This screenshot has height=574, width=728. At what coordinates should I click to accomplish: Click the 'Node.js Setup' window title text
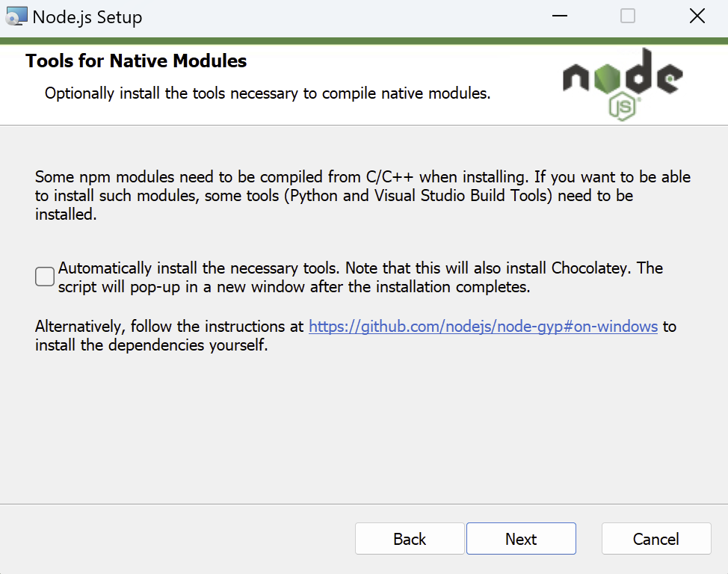(x=87, y=17)
